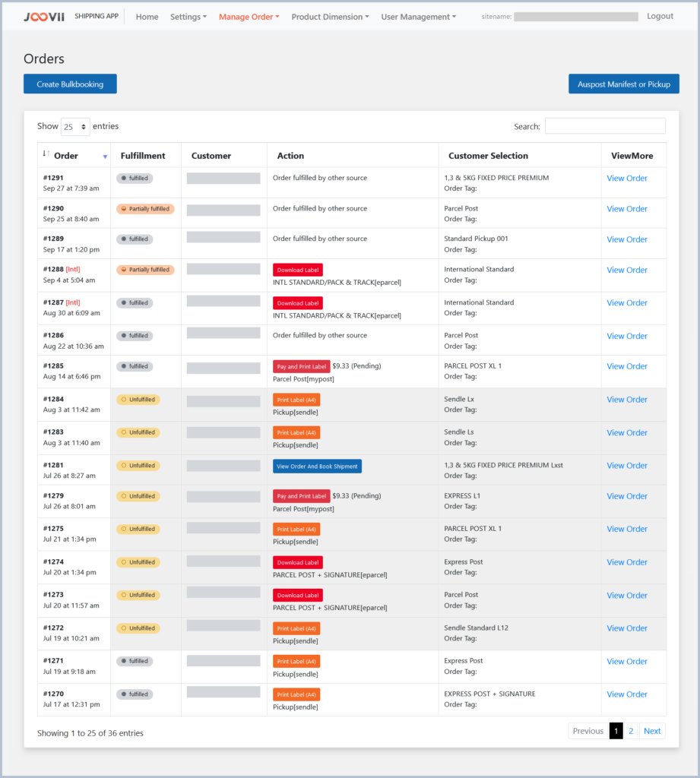700x778 pixels.
Task: Print A4 label for order #1283
Action: (x=296, y=432)
